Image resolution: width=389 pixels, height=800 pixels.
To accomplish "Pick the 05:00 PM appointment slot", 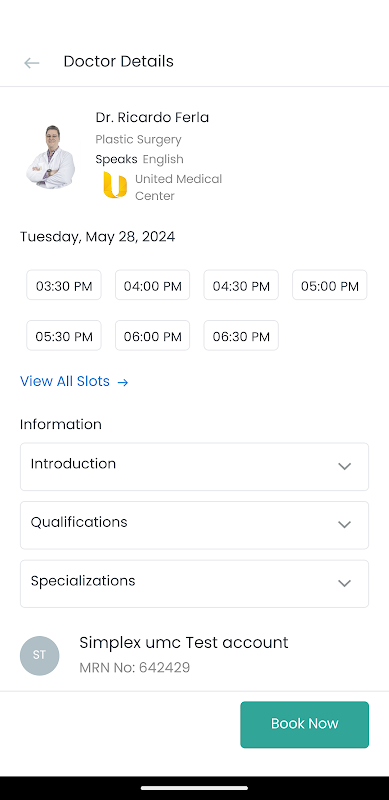I will point(330,285).
